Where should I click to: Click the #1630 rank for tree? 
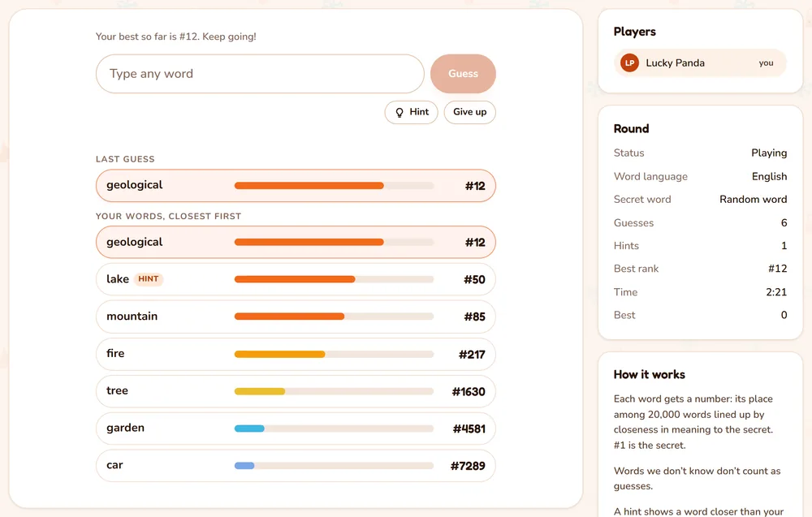(x=469, y=392)
